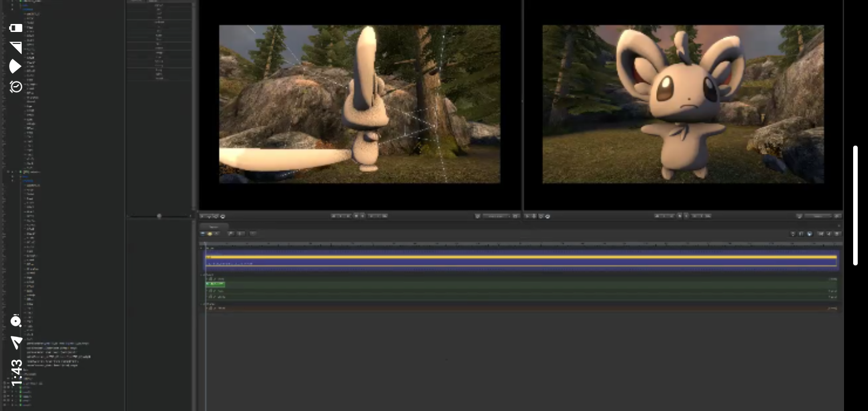
Task: Tap the 1:43 clock time
Action: point(16,372)
